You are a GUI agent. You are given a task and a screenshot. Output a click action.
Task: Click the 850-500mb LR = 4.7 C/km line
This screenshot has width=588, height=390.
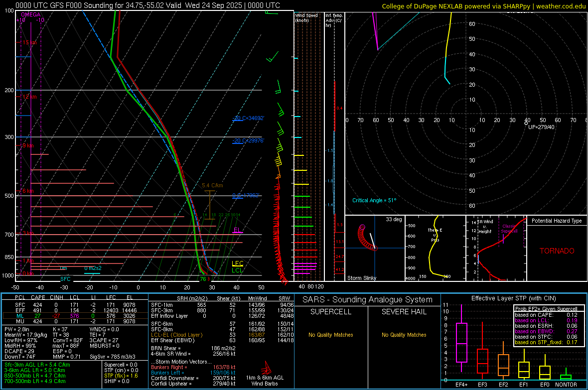pos(35,376)
